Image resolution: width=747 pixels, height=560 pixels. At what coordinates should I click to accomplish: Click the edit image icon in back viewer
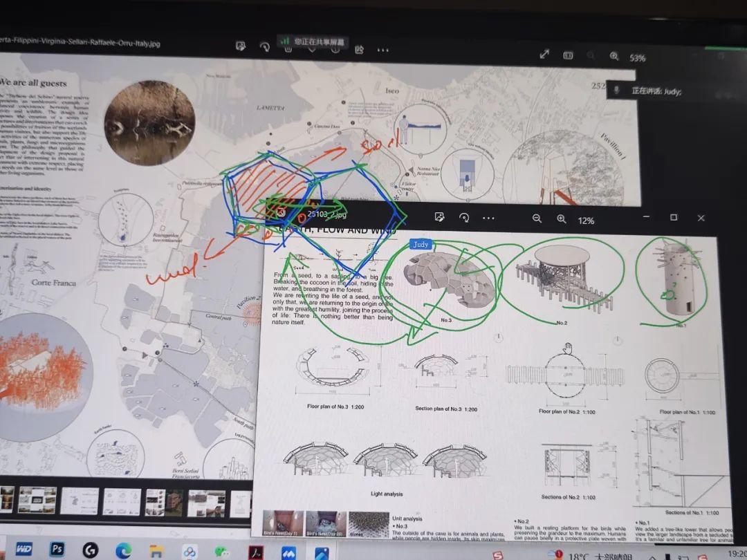coord(241,46)
